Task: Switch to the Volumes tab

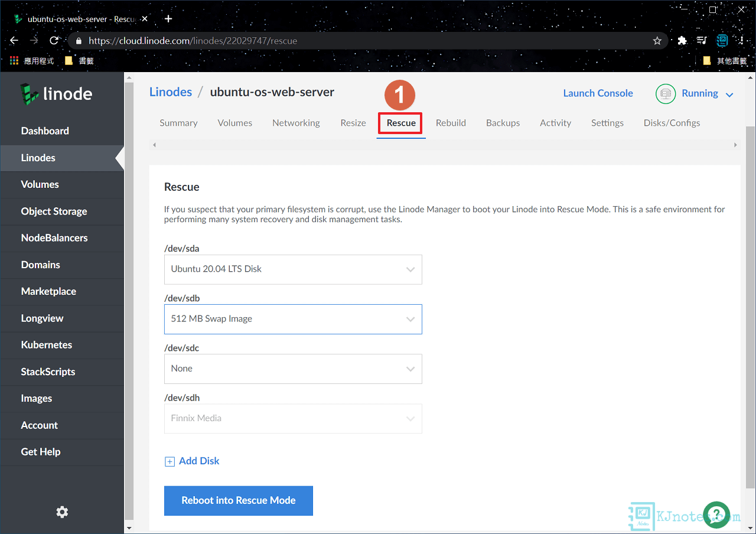Action: click(235, 123)
